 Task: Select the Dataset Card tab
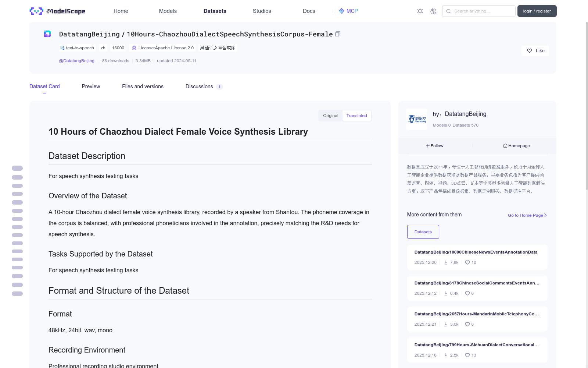pyautogui.click(x=44, y=86)
